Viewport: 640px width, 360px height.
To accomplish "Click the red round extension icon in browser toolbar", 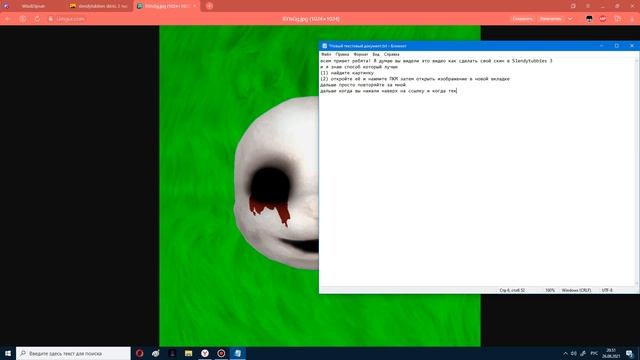I will [603, 19].
